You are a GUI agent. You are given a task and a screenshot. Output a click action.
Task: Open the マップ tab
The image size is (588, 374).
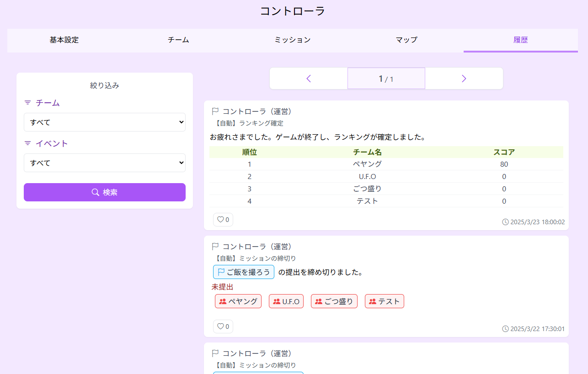tap(406, 40)
